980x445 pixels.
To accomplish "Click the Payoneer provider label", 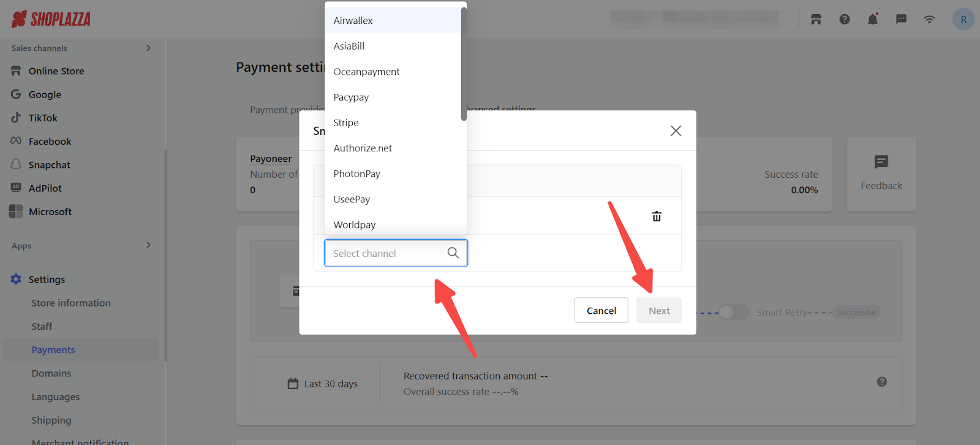I will pyautogui.click(x=271, y=159).
